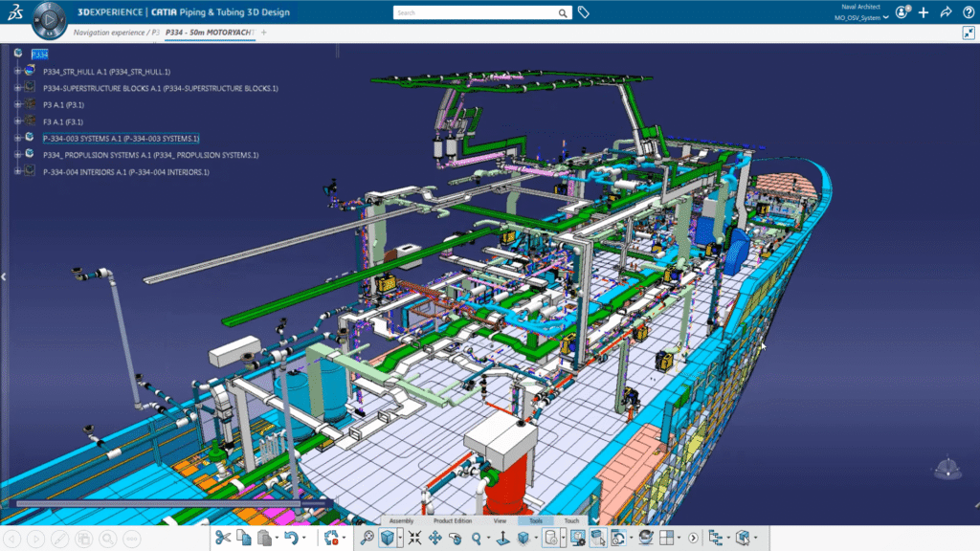Click the Help question mark icon
980x551 pixels.
968,13
